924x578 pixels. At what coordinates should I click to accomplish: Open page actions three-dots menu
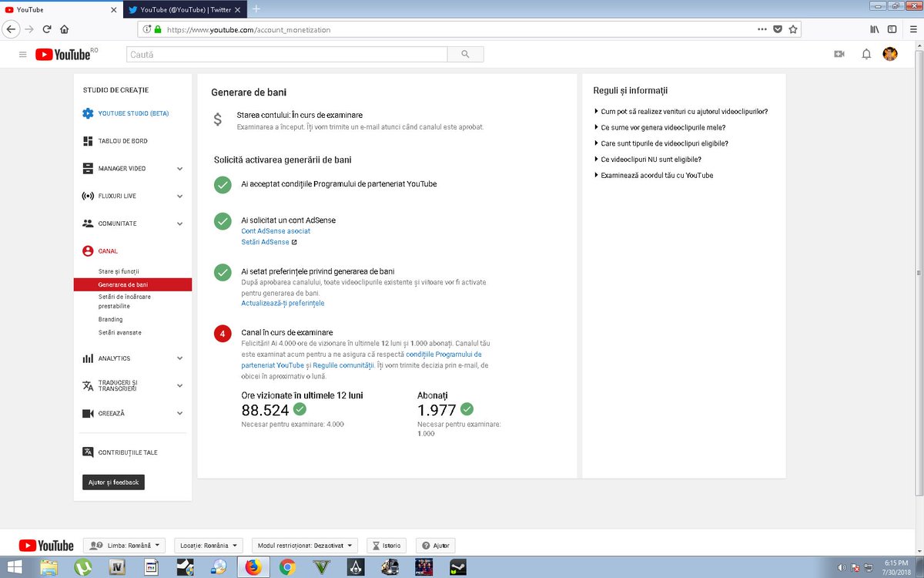[762, 29]
